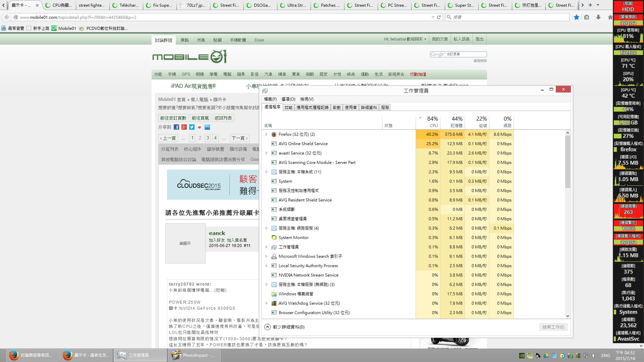Switch to 效能 tab

click(288, 108)
